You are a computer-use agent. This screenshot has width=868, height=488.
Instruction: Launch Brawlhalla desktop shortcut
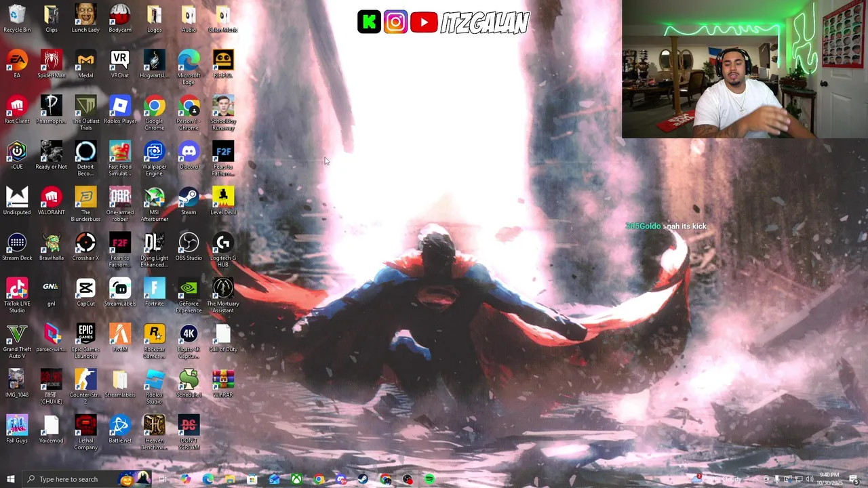point(51,247)
